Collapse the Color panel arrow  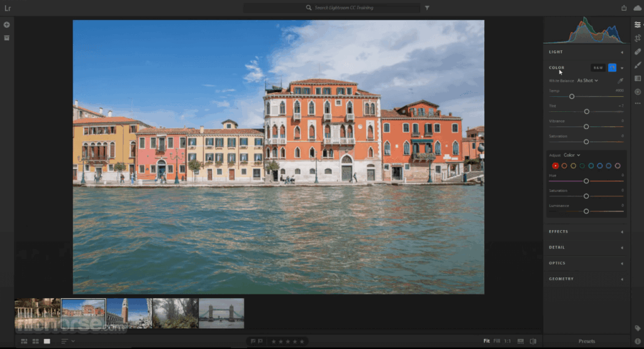click(x=622, y=68)
